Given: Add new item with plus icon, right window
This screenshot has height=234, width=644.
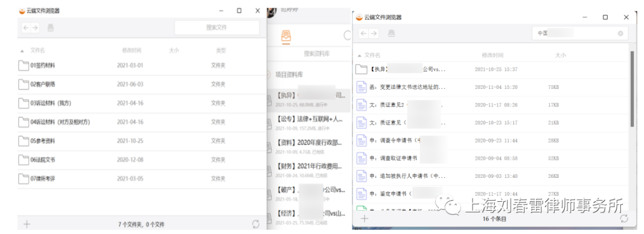Looking at the screenshot, I should point(364,218).
